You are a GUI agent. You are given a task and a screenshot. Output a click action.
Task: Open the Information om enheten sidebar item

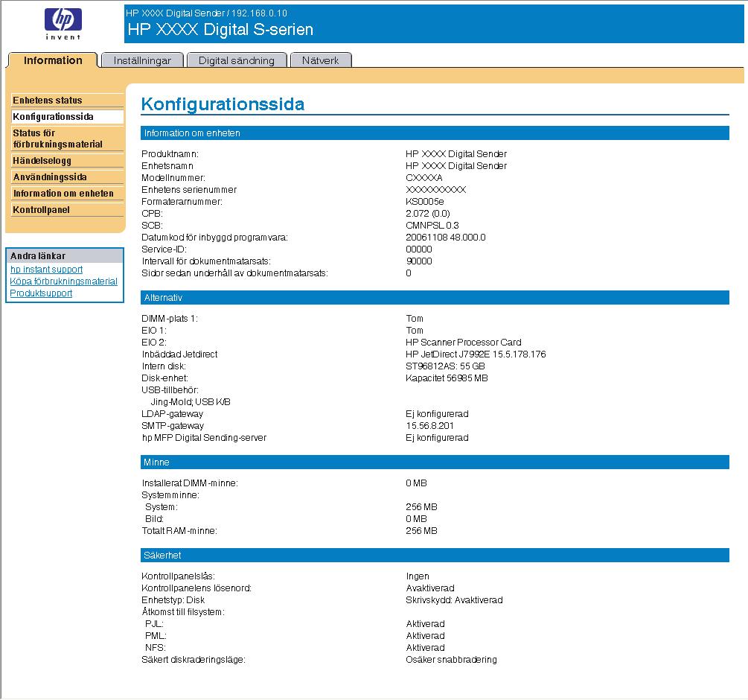click(x=67, y=194)
